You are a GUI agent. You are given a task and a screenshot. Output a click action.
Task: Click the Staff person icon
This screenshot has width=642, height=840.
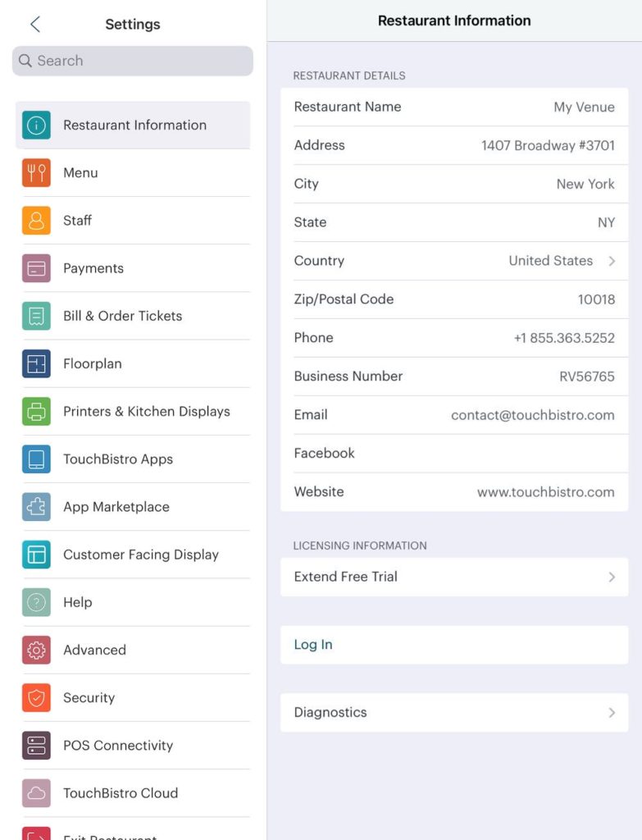pyautogui.click(x=36, y=221)
